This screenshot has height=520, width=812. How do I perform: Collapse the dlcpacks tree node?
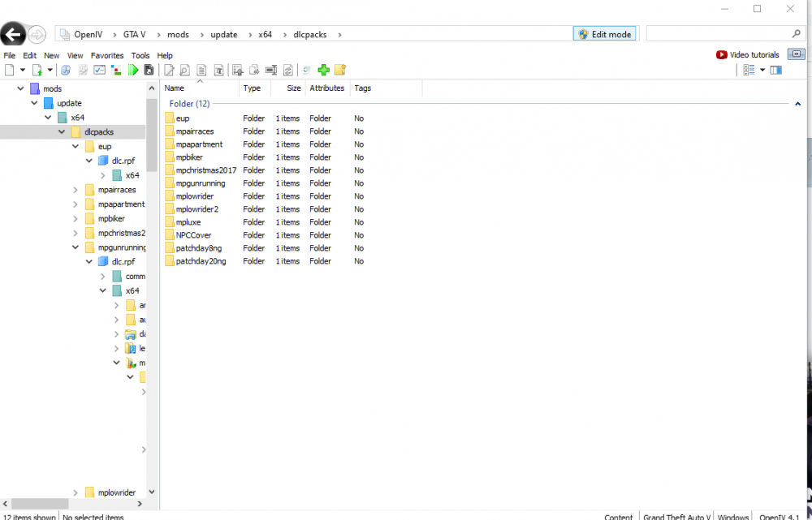tap(62, 132)
